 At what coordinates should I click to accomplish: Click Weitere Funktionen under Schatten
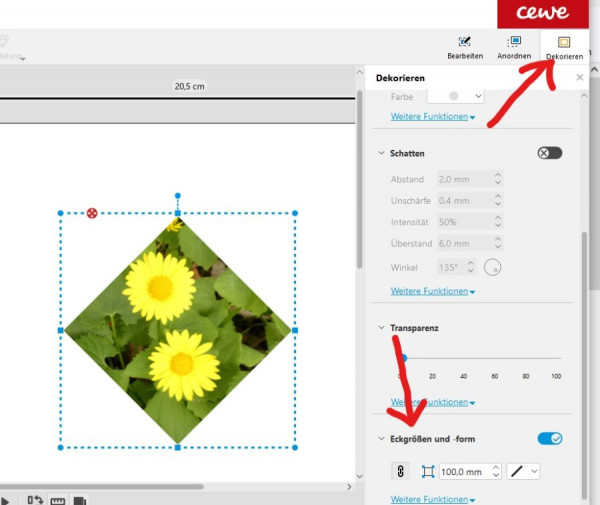pyautogui.click(x=433, y=291)
